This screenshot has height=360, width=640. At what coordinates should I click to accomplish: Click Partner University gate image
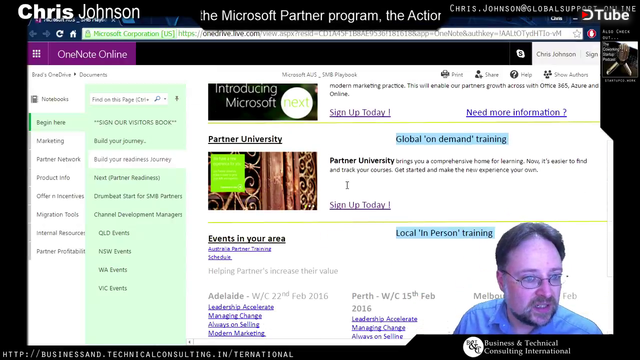point(262,181)
